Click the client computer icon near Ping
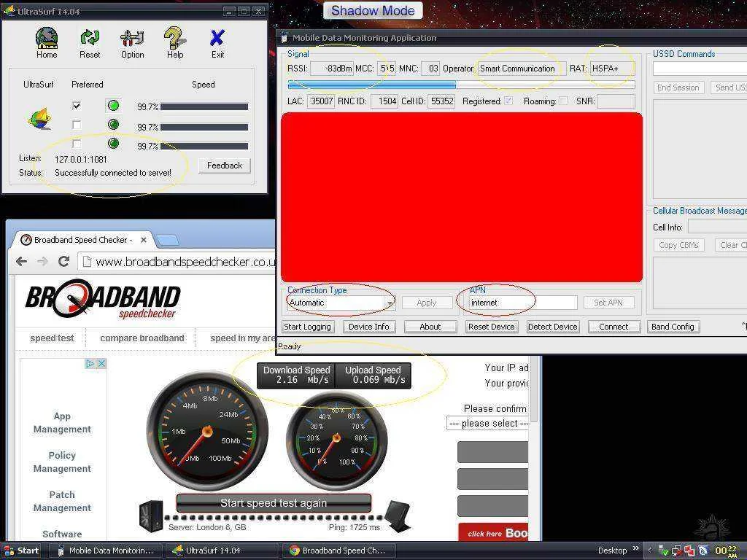747x560 pixels. pyautogui.click(x=398, y=517)
